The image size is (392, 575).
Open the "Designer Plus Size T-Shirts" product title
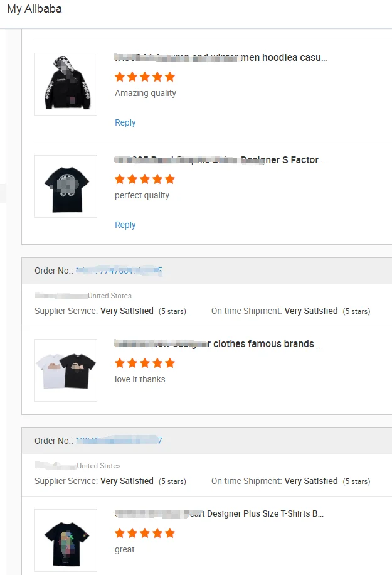tap(220, 513)
